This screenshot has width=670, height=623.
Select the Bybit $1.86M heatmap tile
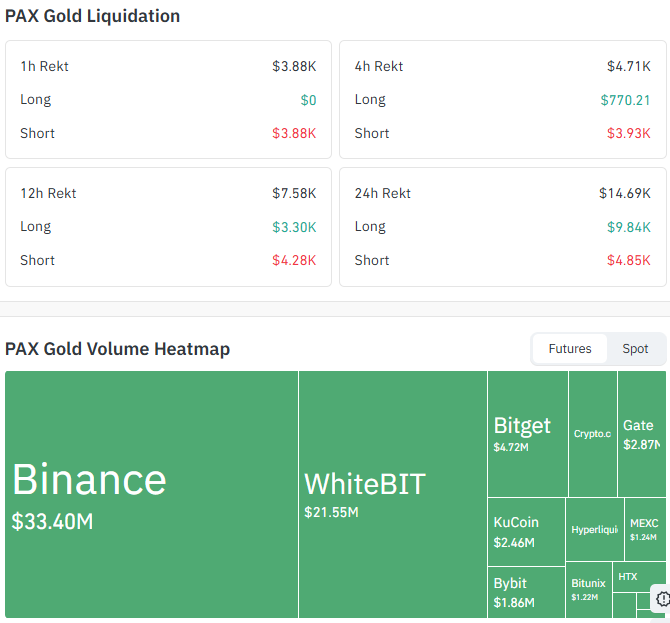526,593
